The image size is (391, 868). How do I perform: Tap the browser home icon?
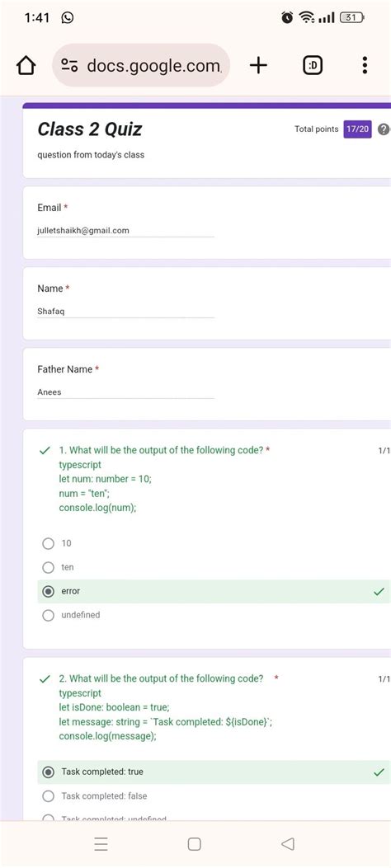pyautogui.click(x=26, y=66)
